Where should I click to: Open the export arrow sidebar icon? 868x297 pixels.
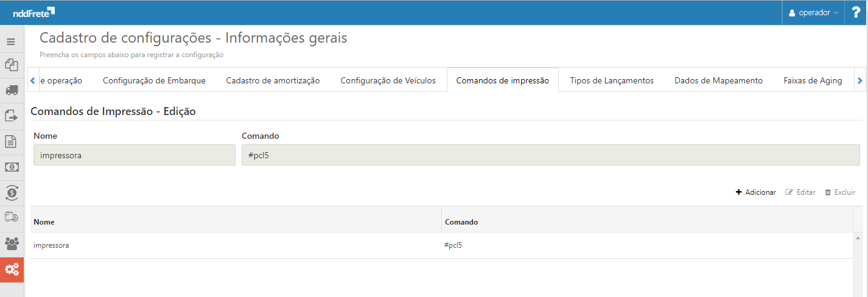[x=11, y=115]
